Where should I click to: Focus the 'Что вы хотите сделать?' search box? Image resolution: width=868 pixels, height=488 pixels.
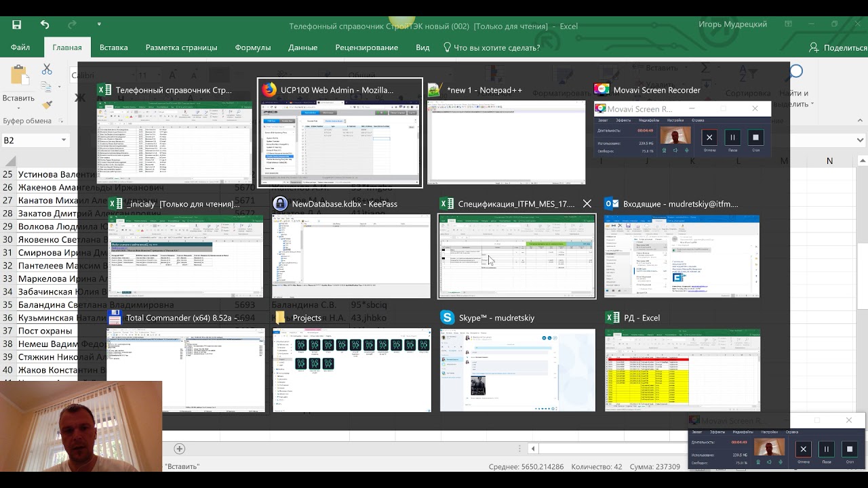coord(491,47)
